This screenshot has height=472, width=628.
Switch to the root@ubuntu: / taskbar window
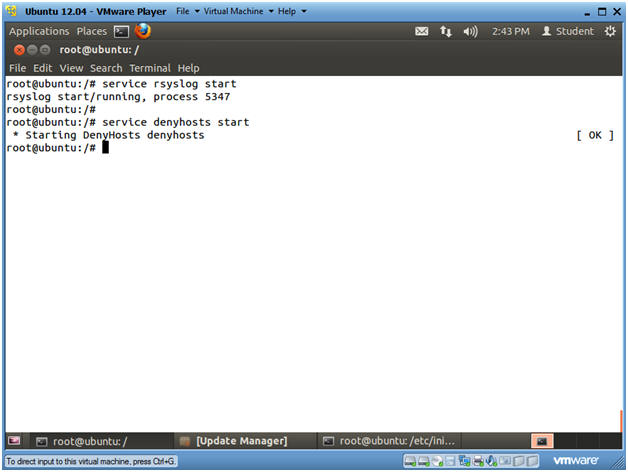(x=100, y=441)
